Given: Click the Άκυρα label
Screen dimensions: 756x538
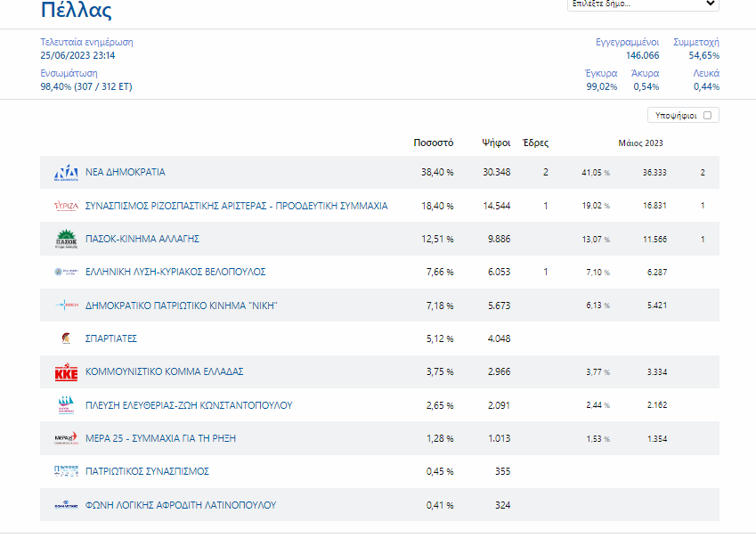Looking at the screenshot, I should tap(645, 73).
